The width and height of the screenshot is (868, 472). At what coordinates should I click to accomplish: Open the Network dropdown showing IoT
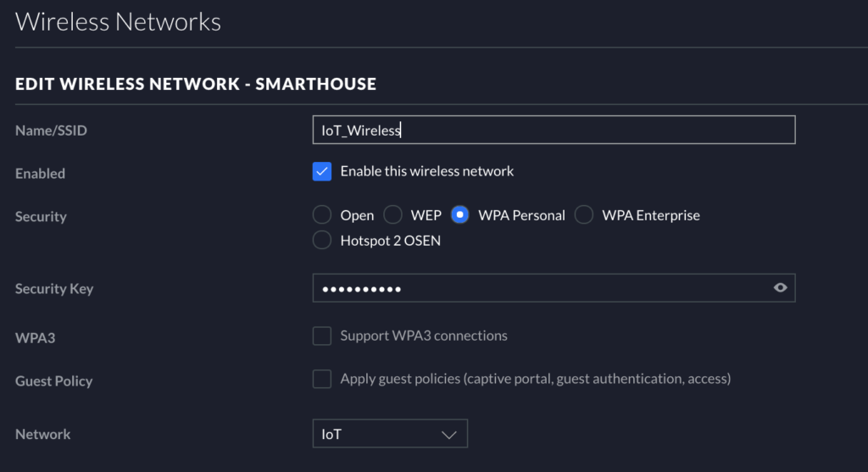coord(390,435)
